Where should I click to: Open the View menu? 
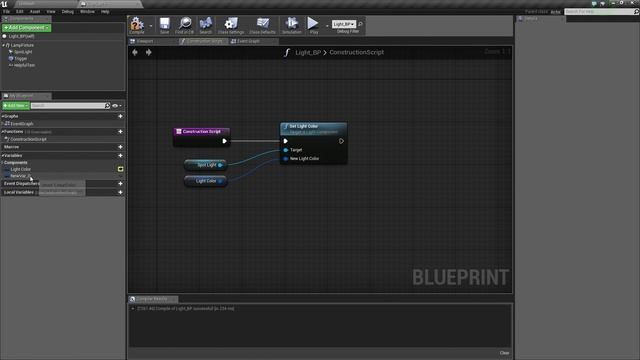(x=51, y=11)
